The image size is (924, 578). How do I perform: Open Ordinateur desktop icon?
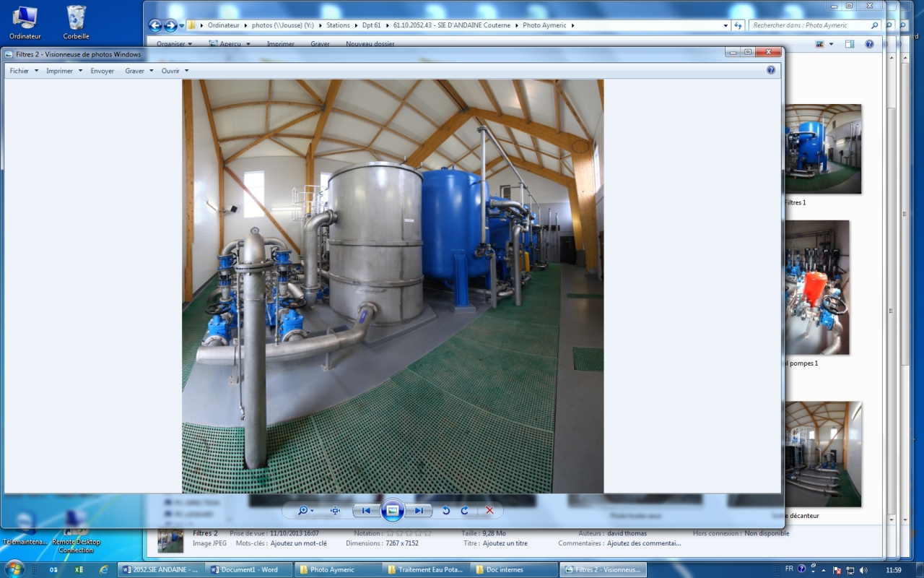pos(25,23)
